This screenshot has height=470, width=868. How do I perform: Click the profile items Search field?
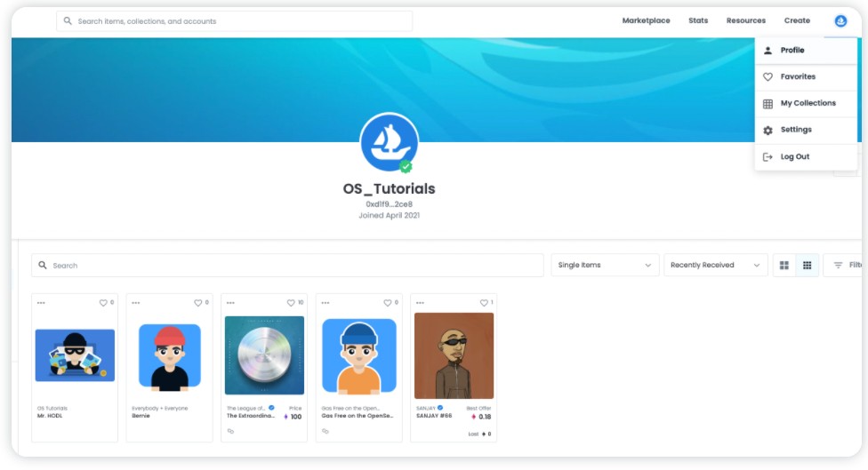pyautogui.click(x=287, y=266)
